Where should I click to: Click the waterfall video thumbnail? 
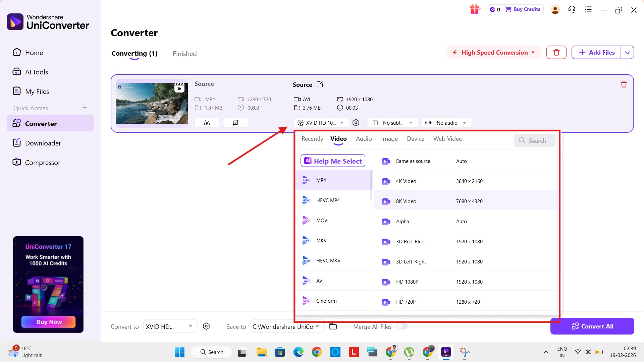pyautogui.click(x=152, y=103)
